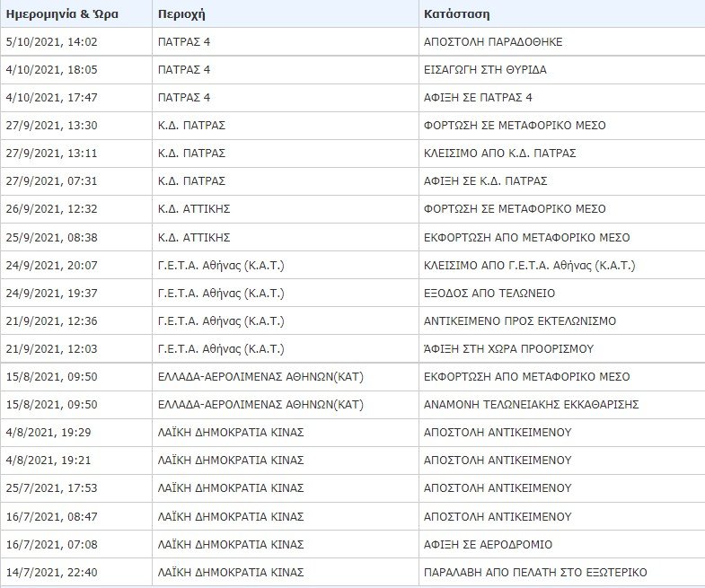Click 'ΛΑΪΚΗ ΔΗΜΟΚΡΑΤΙΑ ΚΙΝΑΣ' in the 14/7/2021 row
Viewport: 705px width, 588px height.
pos(231,572)
